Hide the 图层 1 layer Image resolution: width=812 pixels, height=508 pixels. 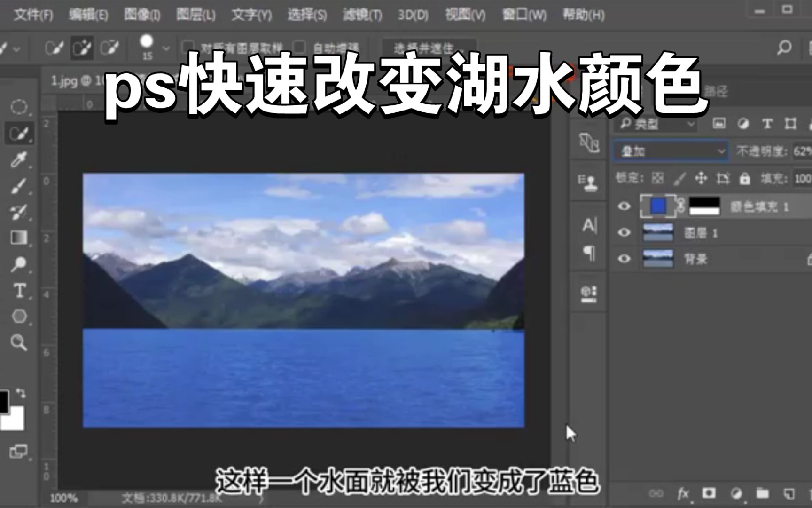coord(624,232)
